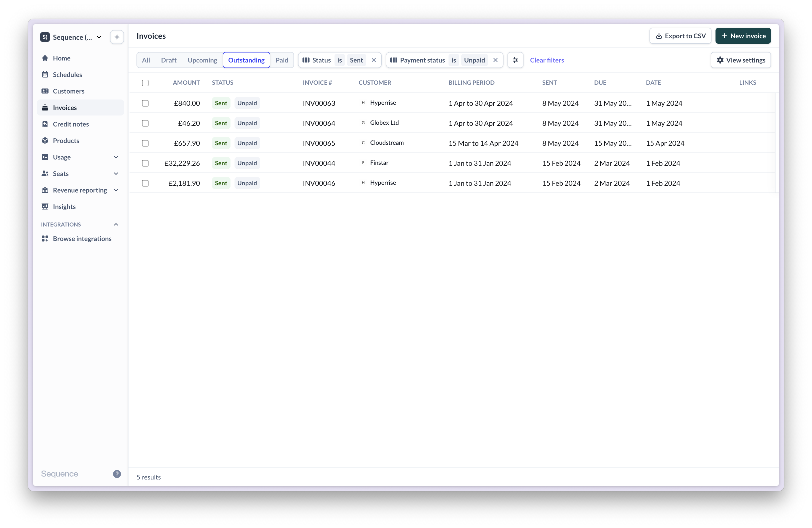Click the Home house icon in sidebar

[45, 58]
